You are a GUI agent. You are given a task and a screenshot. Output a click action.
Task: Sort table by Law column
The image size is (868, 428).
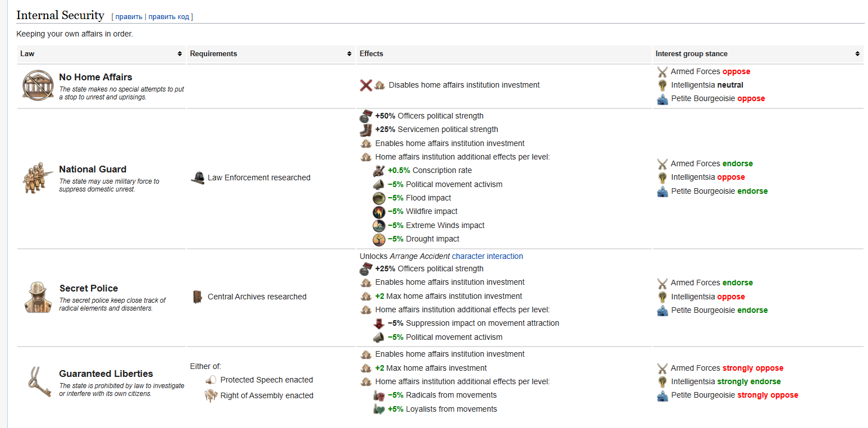pos(180,54)
